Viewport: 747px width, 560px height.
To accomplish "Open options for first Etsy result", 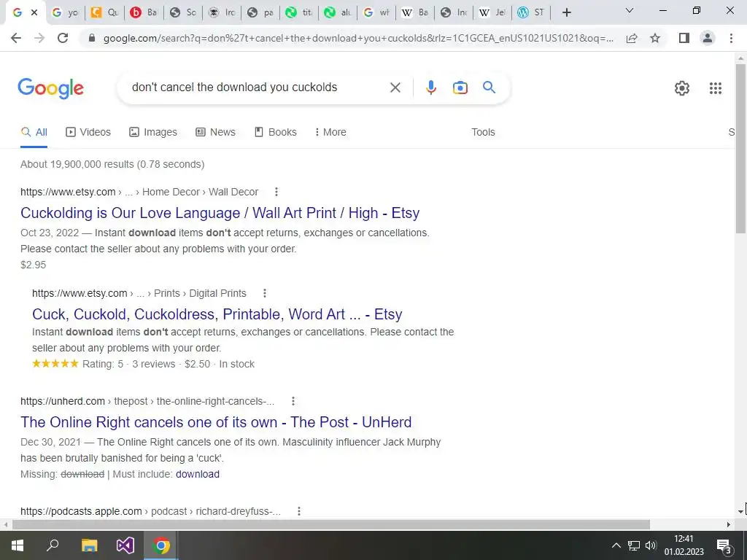I will coord(276,192).
